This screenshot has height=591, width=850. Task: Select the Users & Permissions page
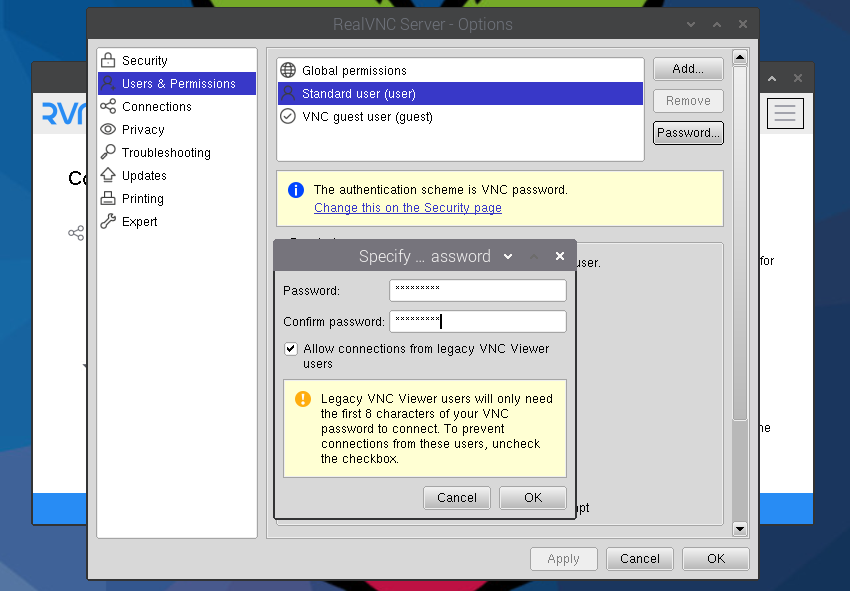[177, 83]
